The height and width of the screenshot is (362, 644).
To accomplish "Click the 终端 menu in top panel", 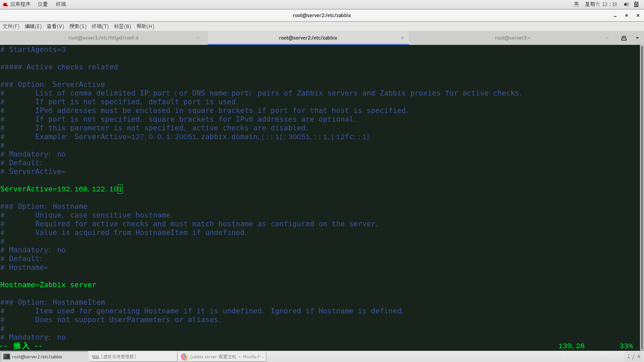I will (x=61, y=4).
